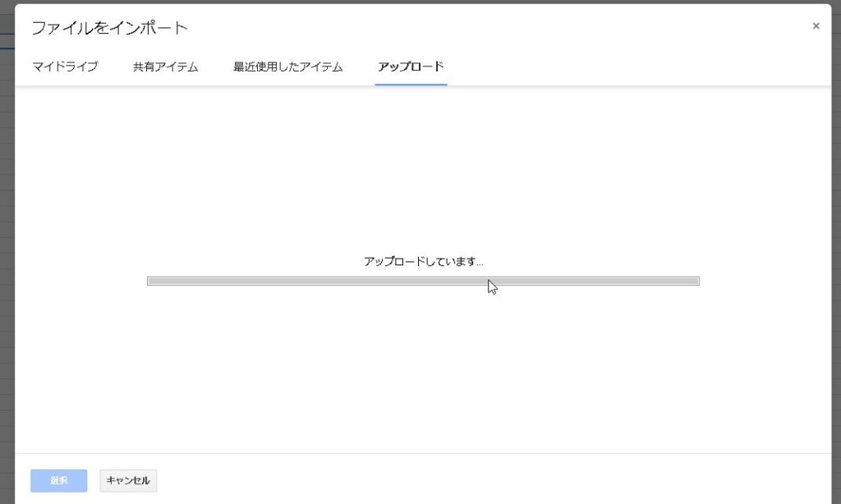Click empty upload area above status text
This screenshot has height=504, width=841.
(x=423, y=164)
